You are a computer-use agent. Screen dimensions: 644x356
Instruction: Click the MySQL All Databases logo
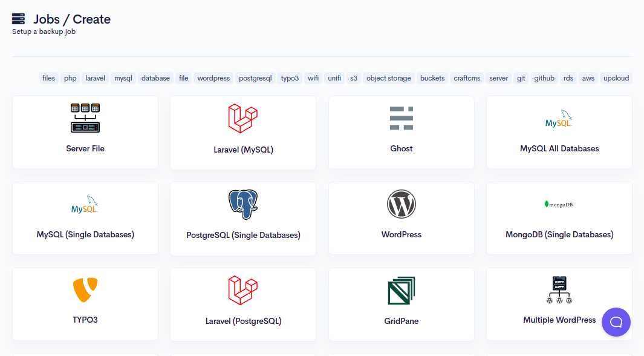point(559,119)
